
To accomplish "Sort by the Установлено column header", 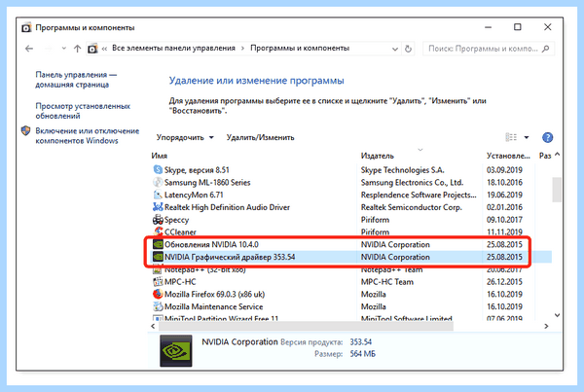I will [508, 156].
